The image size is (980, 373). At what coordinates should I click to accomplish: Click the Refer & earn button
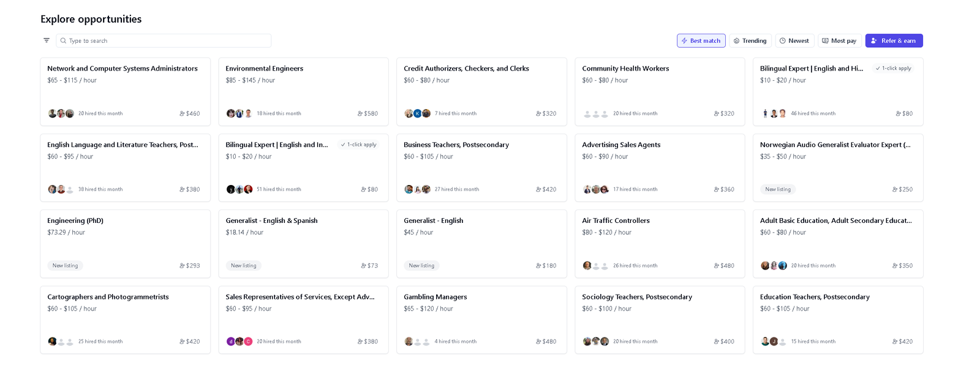point(893,41)
